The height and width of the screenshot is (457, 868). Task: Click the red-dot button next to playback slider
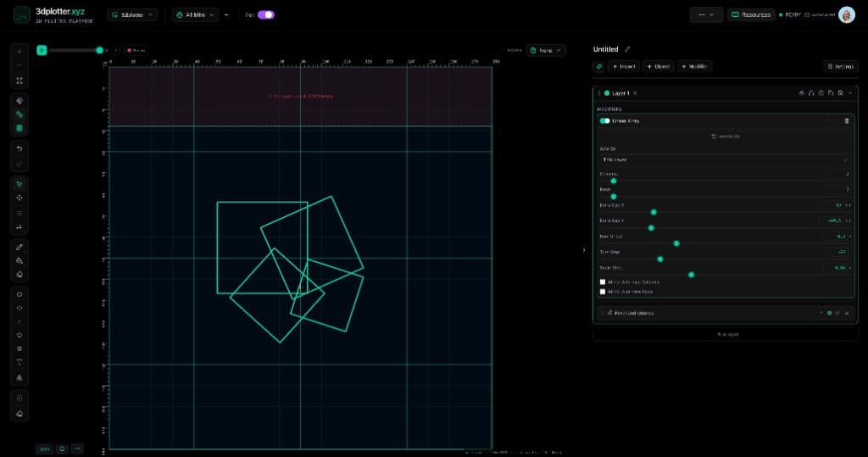pos(136,50)
